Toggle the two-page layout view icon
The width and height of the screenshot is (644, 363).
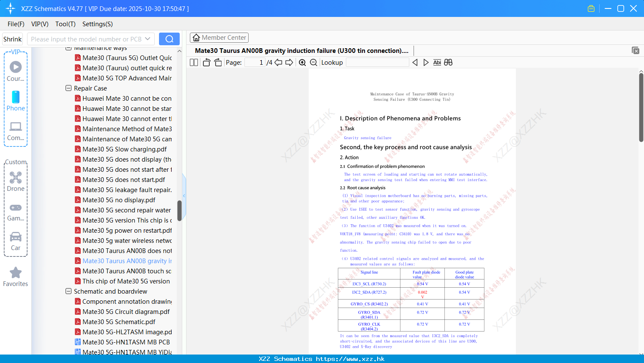pyautogui.click(x=194, y=62)
